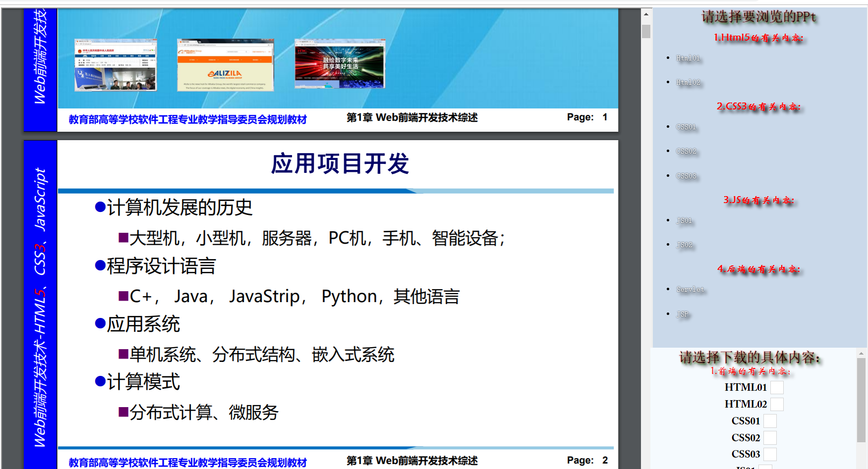Click section heading 3.JS的有关内容
This screenshot has height=469, width=868.
[758, 200]
